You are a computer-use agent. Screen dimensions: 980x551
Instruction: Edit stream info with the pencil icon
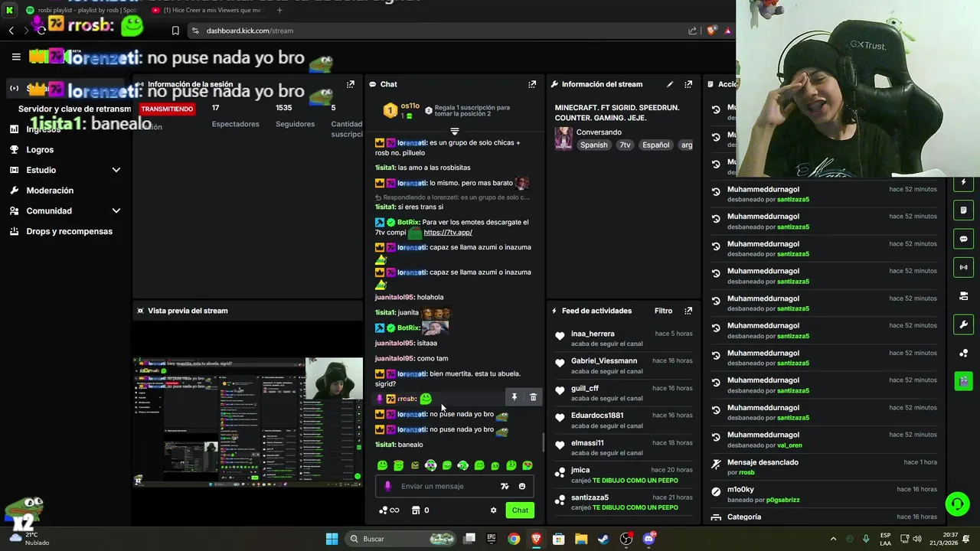[670, 84]
